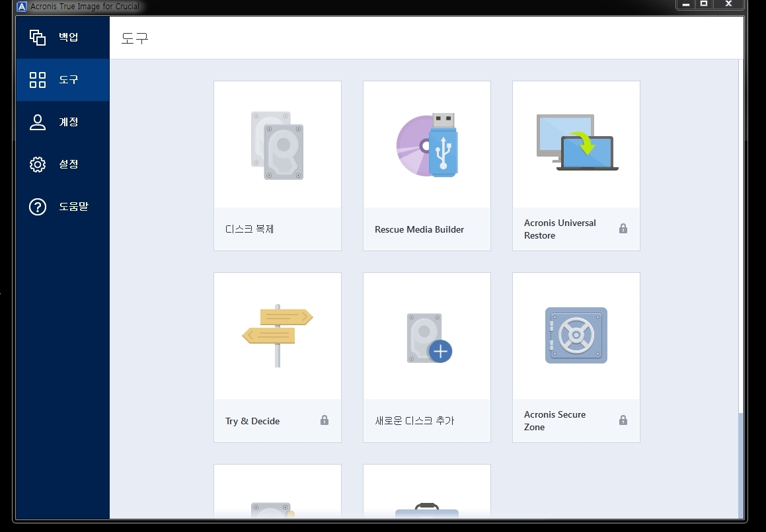Open the Try & Decide label
The width and height of the screenshot is (766, 532).
click(x=252, y=421)
